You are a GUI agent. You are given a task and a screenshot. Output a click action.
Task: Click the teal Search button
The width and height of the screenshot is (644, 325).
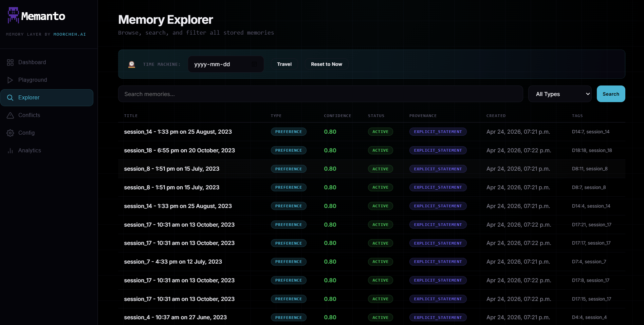[x=611, y=94]
